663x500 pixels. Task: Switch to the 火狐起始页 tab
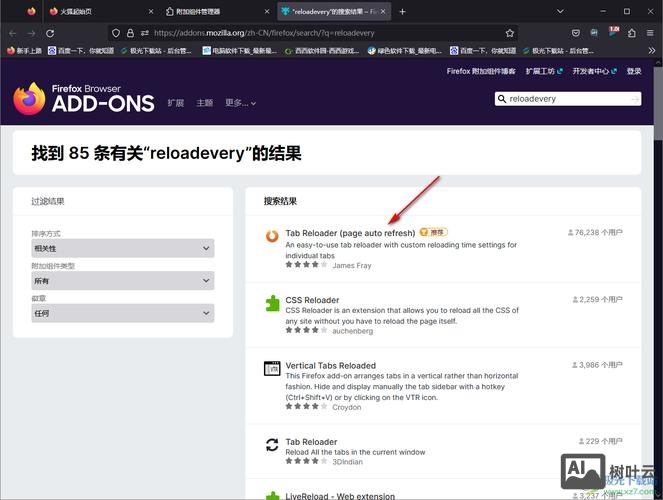tap(101, 12)
